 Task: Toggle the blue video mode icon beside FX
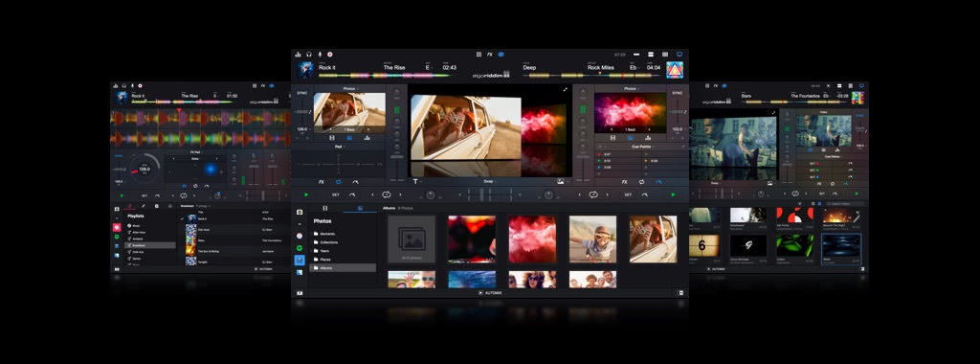(501, 55)
